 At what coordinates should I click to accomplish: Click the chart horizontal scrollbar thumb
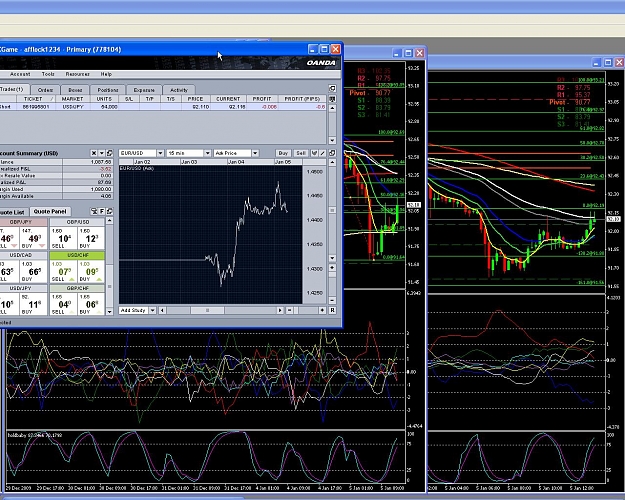[207, 310]
